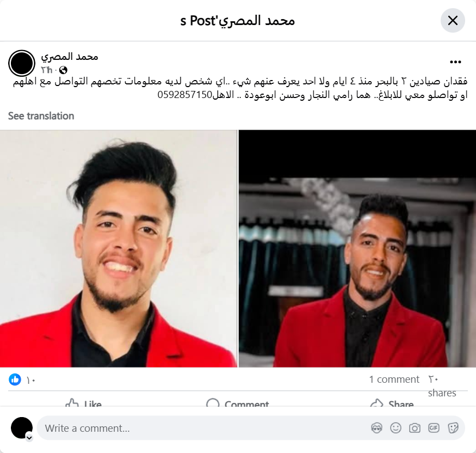Viewport: 476px width, 453px height.
Task: Click the Comment button
Action: [x=237, y=403]
